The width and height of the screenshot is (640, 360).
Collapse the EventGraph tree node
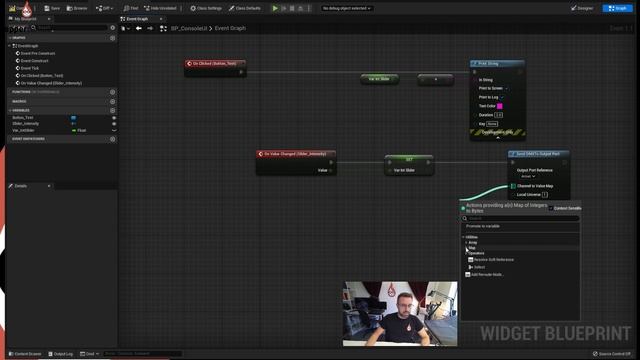coord(10,46)
